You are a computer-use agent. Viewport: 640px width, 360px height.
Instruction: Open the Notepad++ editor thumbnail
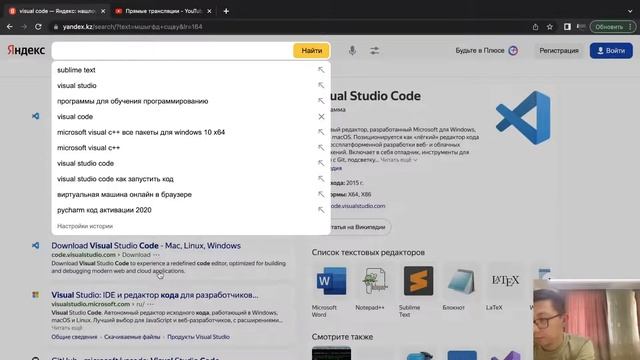coord(375,281)
